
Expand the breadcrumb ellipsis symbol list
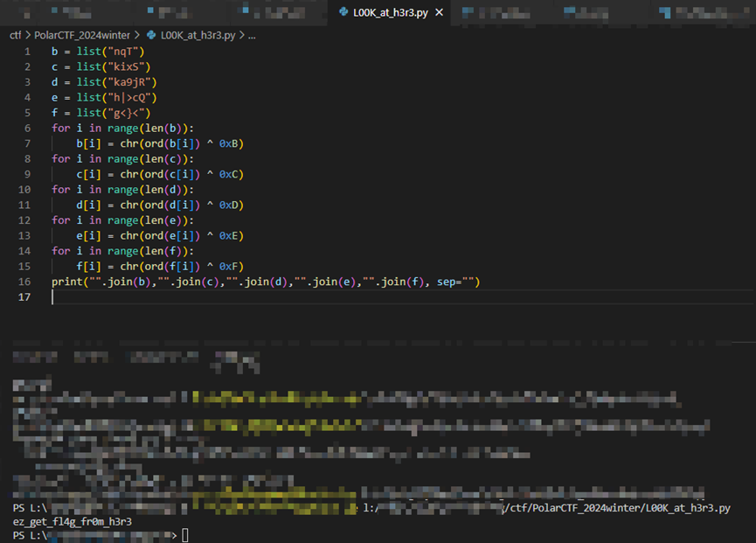tap(252, 35)
